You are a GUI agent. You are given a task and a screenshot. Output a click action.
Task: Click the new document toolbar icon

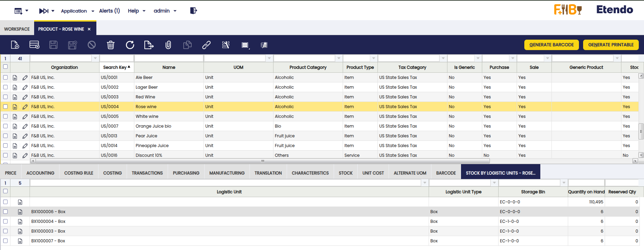pyautogui.click(x=15, y=45)
